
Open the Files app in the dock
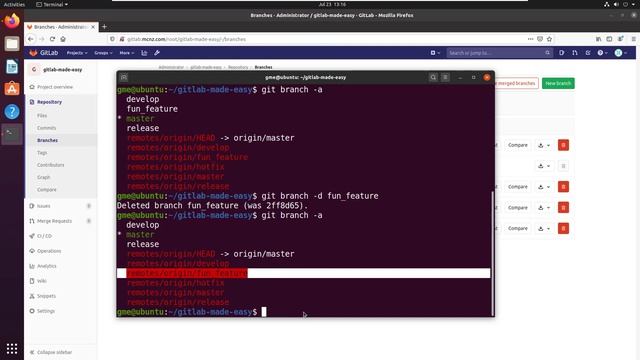(12, 44)
